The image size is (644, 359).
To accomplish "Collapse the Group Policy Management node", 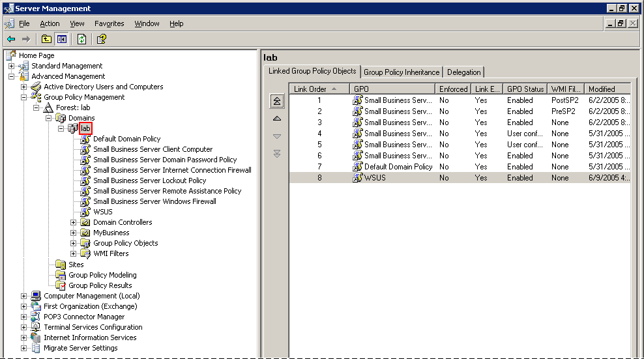I will point(24,97).
